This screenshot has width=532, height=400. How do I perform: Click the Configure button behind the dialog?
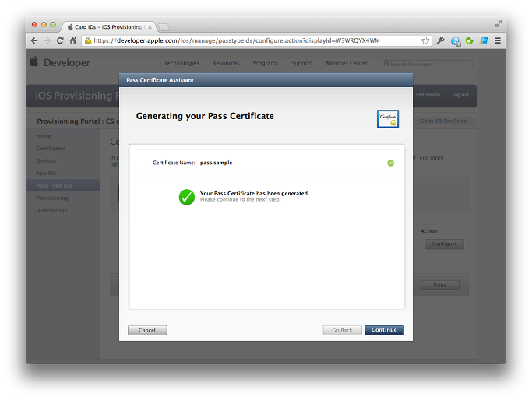point(444,244)
